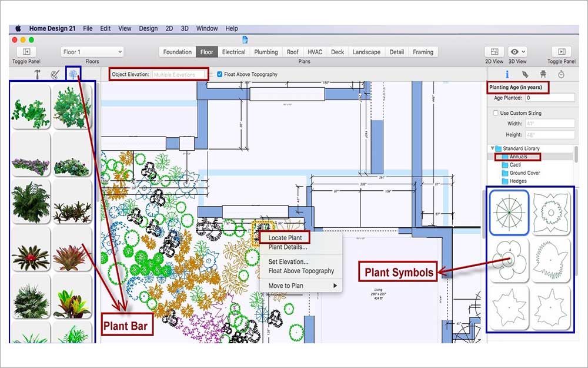Switch to 2D View
This screenshot has height=368, width=588.
pos(495,52)
